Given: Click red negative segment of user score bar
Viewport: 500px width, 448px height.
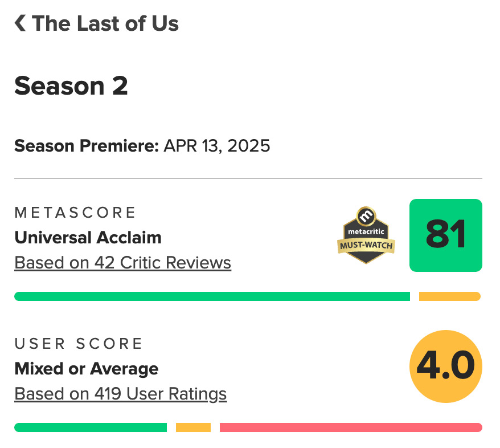Looking at the screenshot, I should pyautogui.click(x=351, y=427).
